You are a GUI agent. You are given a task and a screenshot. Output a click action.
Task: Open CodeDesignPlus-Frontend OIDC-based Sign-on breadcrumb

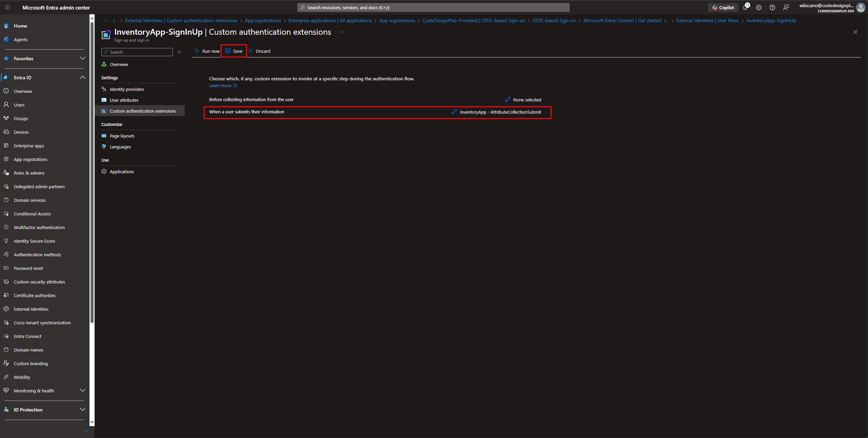pos(474,20)
